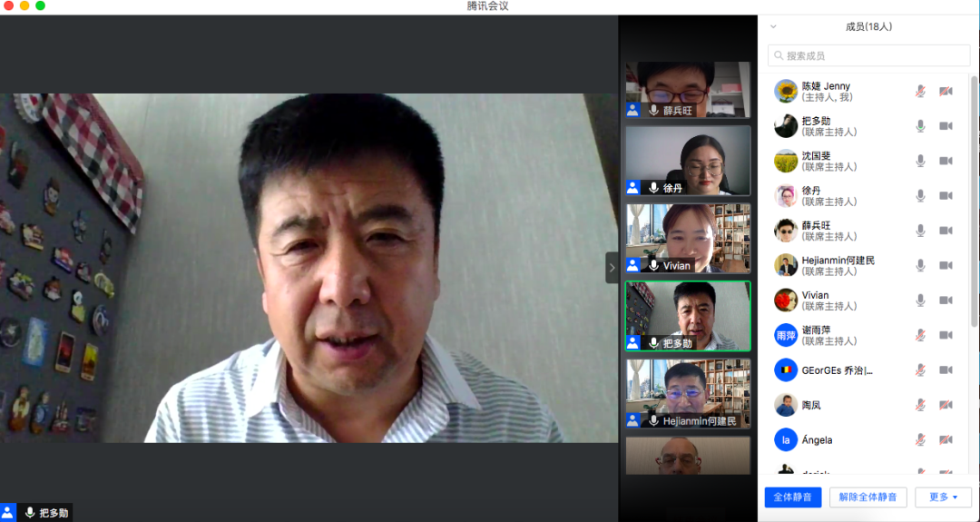980x522 pixels.
Task: Click 薛兵旺's camera icon in member list
Action: coord(946,231)
